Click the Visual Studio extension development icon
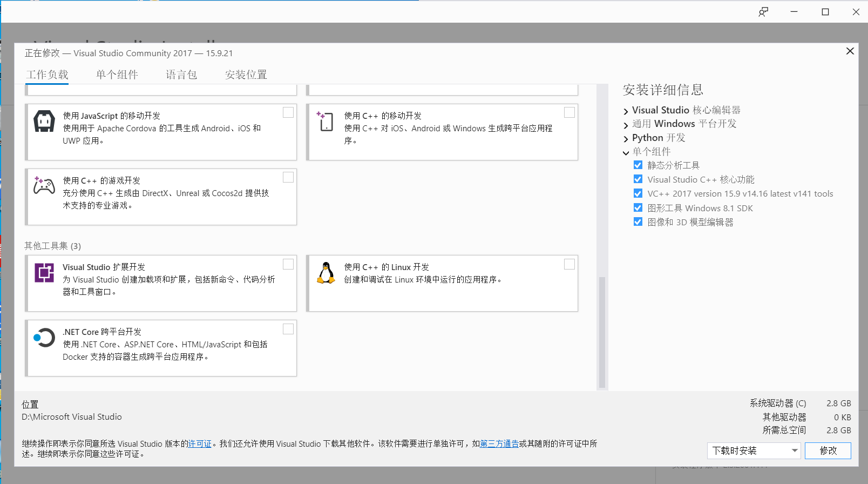868x484 pixels. click(44, 272)
